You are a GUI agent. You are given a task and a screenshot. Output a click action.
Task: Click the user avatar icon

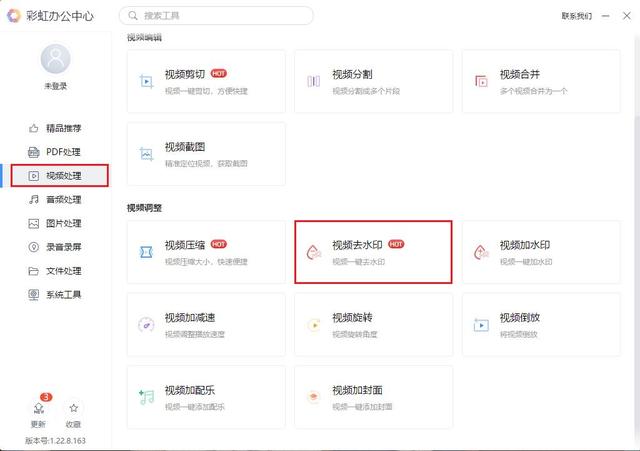56,59
